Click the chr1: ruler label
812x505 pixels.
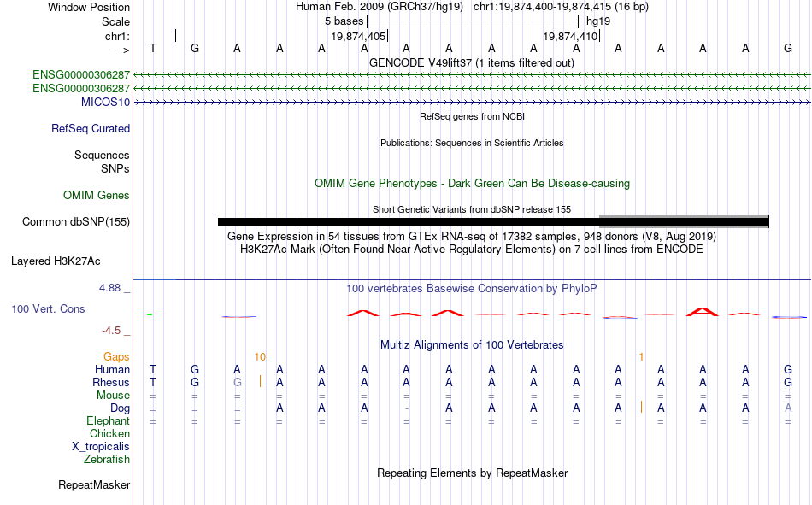click(x=118, y=36)
